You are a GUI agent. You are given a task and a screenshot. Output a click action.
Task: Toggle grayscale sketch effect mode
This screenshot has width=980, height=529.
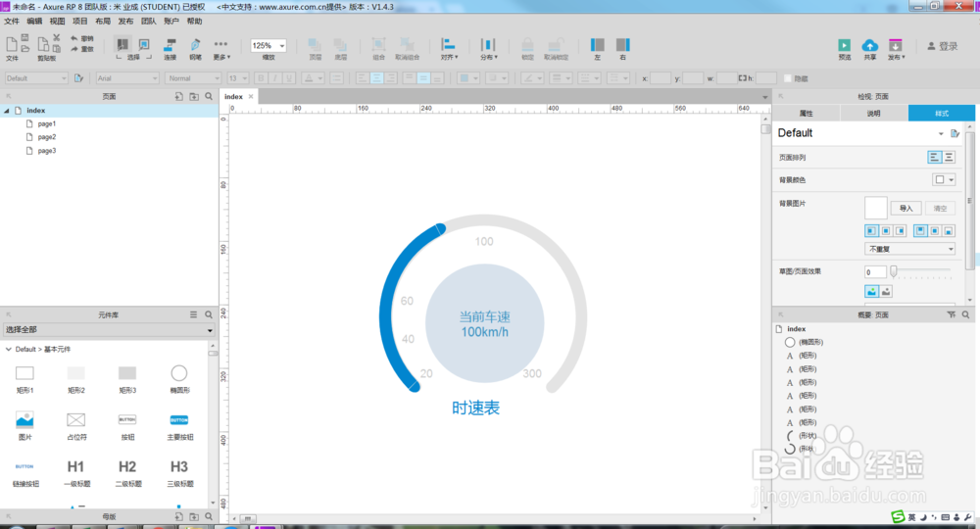click(886, 292)
